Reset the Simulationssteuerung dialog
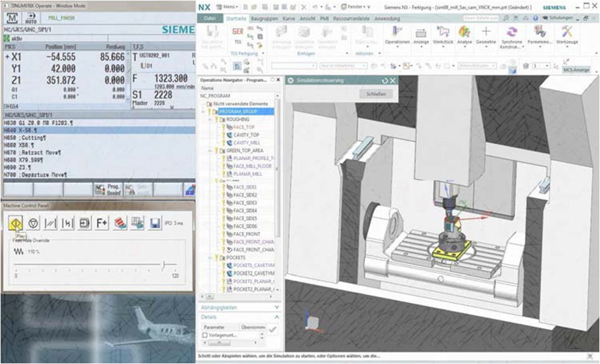Screen dimensions: 600x364 coord(385,81)
